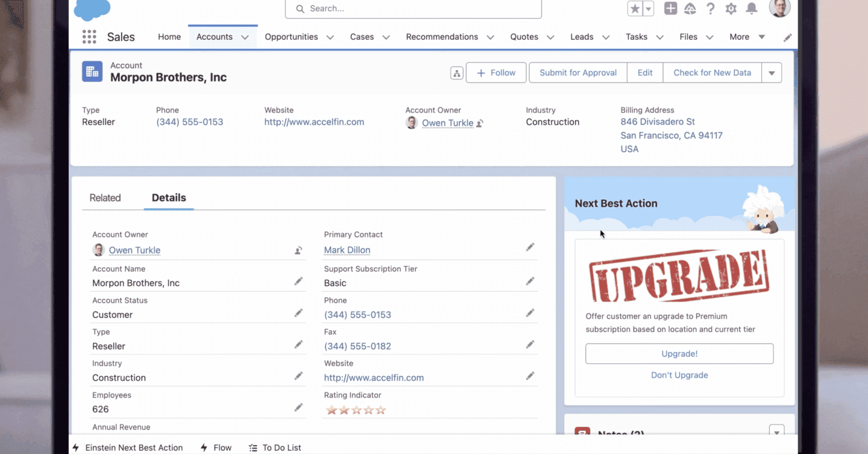This screenshot has height=454, width=868.
Task: Expand the Recommendations tab dropdown chevron
Action: (490, 37)
